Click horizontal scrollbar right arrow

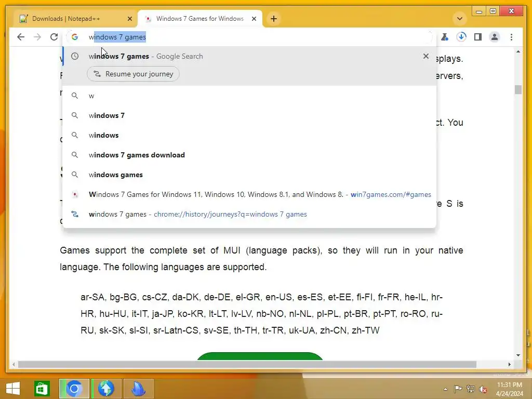(x=509, y=364)
